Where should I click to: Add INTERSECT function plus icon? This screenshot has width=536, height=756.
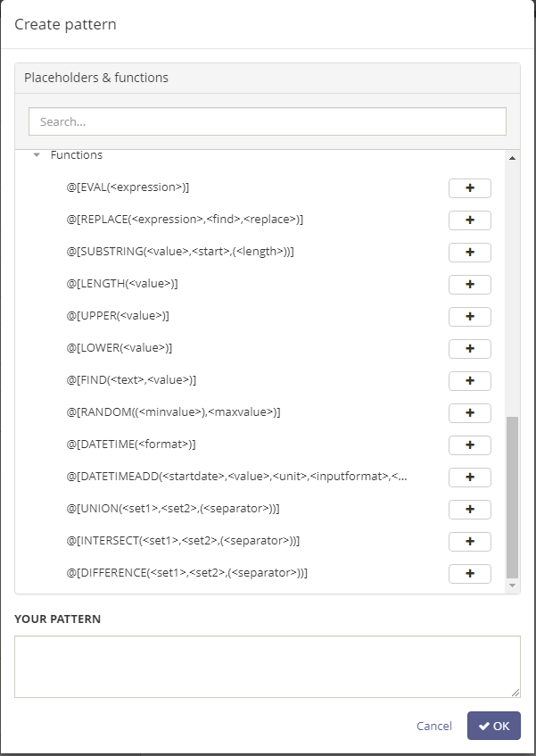[469, 542]
